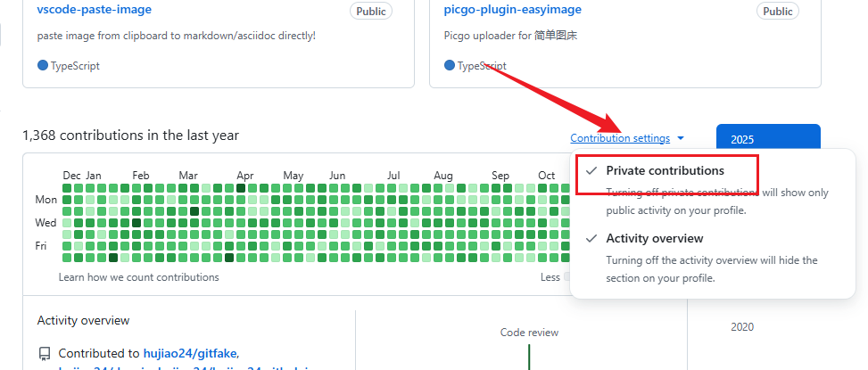The image size is (868, 370).
Task: Toggle the Activity overview setting
Action: click(x=654, y=239)
